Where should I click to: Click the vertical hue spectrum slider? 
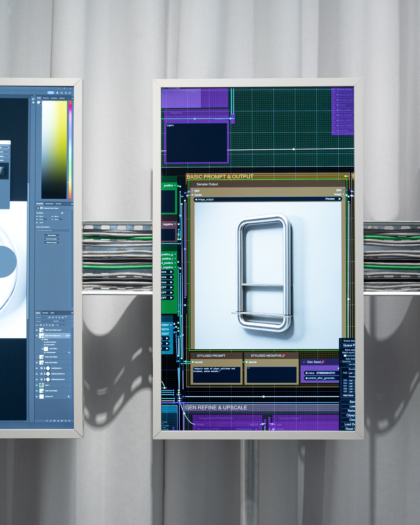[x=70, y=150]
